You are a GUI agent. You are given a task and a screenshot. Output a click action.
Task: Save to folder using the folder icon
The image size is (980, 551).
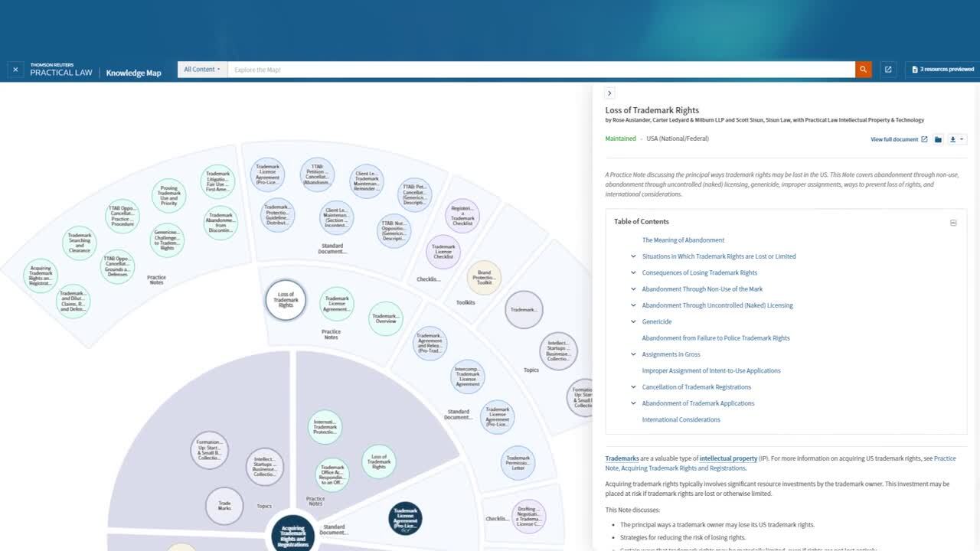pos(938,139)
